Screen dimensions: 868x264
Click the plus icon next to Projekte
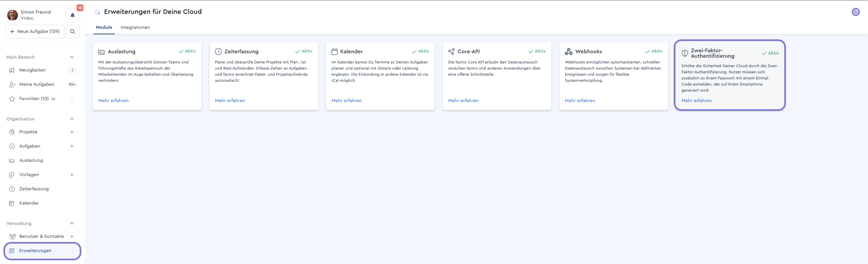[x=72, y=132]
